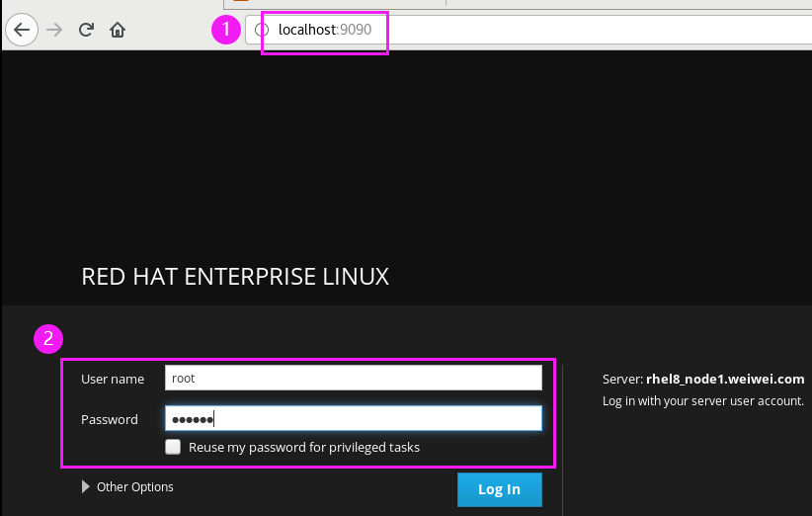Enable Reuse my password for privileged tasks
This screenshot has width=812, height=516.
(x=173, y=447)
